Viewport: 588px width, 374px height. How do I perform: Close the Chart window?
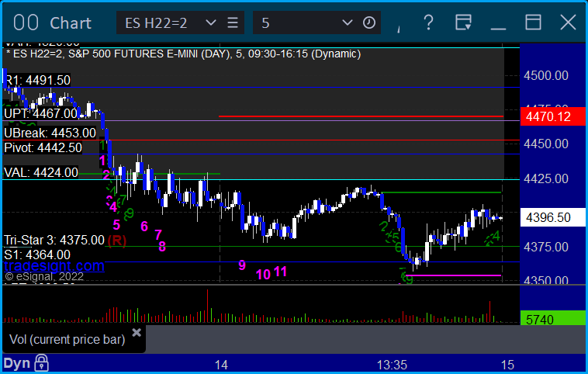point(568,23)
